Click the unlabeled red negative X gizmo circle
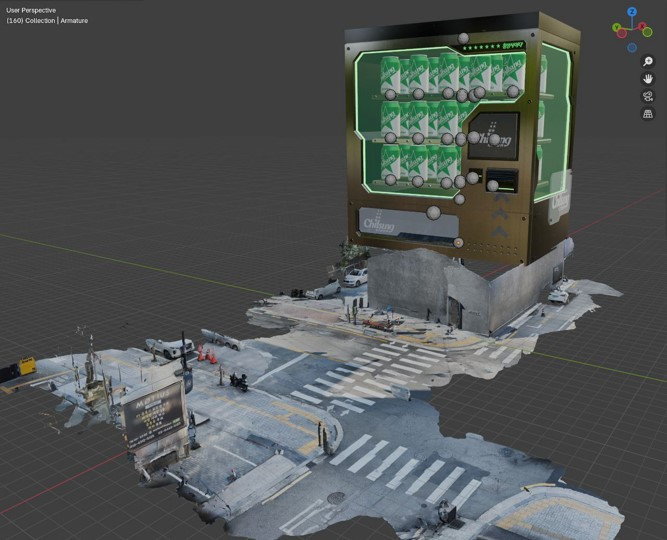This screenshot has height=540, width=667. (x=622, y=33)
